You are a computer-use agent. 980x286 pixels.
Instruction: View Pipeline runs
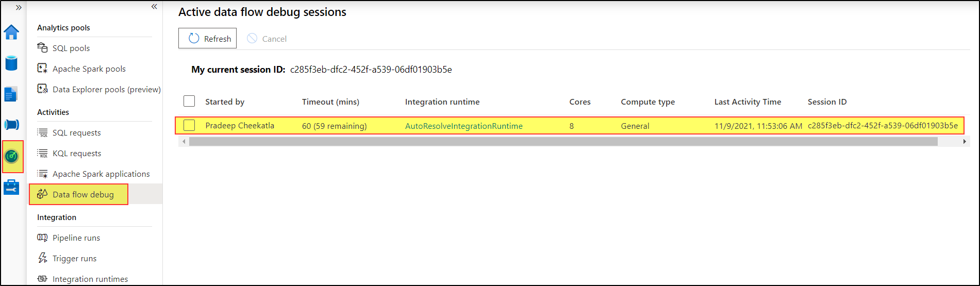coord(76,238)
